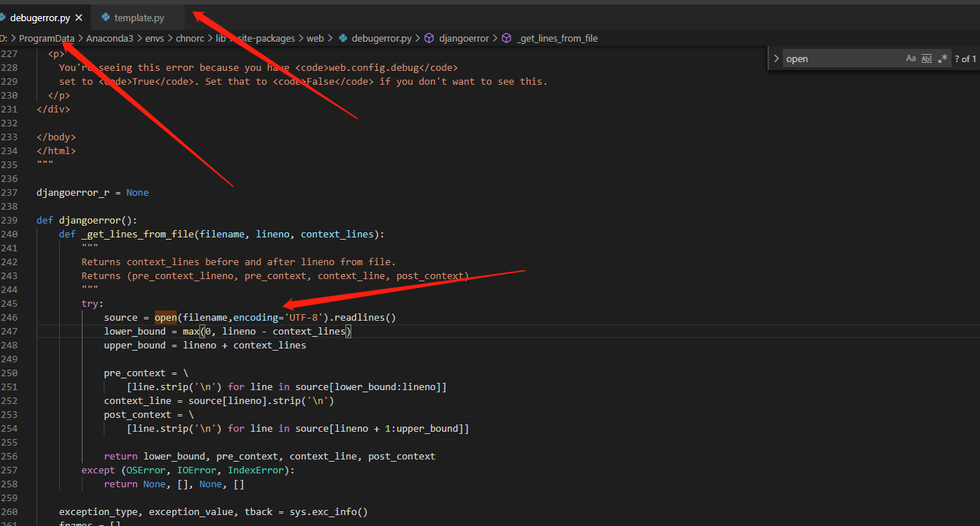Image resolution: width=980 pixels, height=526 pixels.
Task: Click "context_line = source[lineno].strip" line
Action: pos(219,400)
